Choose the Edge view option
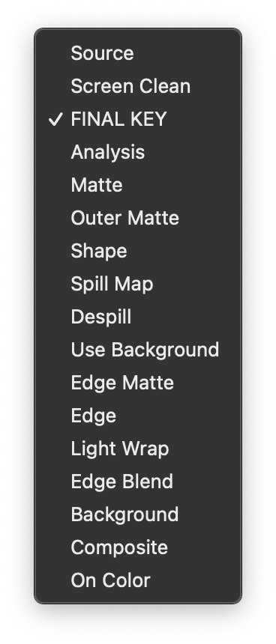The width and height of the screenshot is (276, 644). click(x=138, y=416)
